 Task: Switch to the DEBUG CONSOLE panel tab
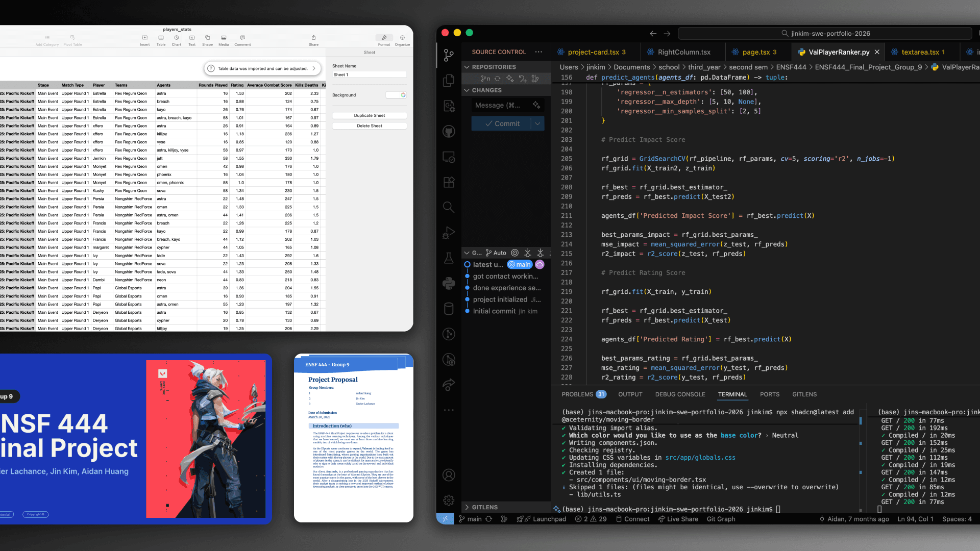(x=680, y=394)
